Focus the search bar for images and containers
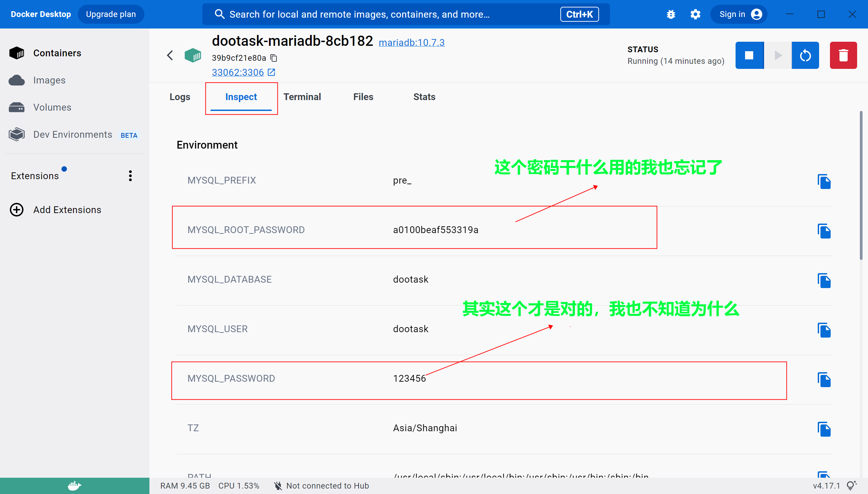This screenshot has height=494, width=868. pos(406,14)
